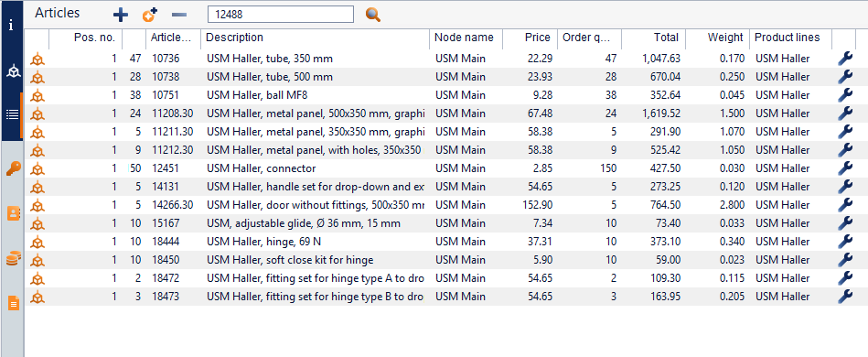Image resolution: width=868 pixels, height=357 pixels.
Task: Click article number 15167
Action: point(166,222)
